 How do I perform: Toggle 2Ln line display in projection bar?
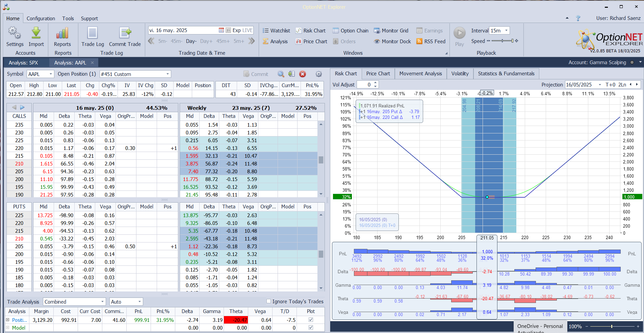[622, 84]
